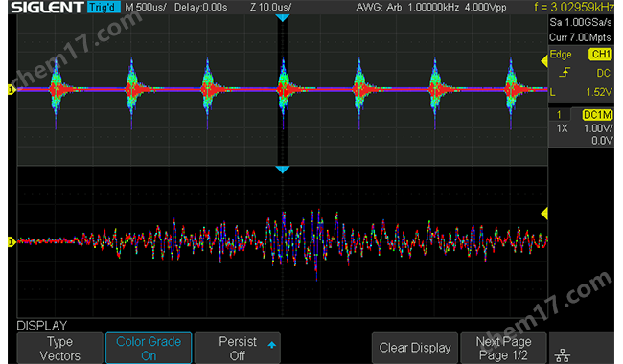The width and height of the screenshot is (623, 364).
Task: Switch display Type from Vectors
Action: click(x=59, y=348)
